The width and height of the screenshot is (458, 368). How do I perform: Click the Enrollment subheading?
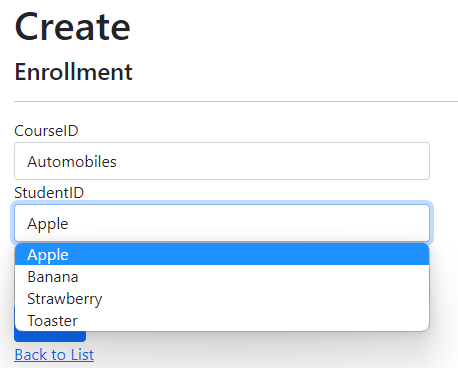(74, 72)
